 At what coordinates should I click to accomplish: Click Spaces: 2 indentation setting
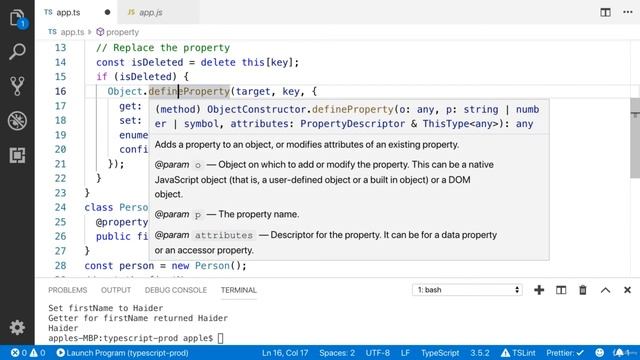tap(337, 353)
